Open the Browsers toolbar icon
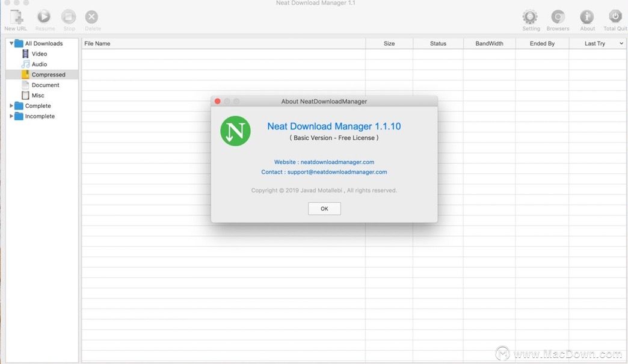This screenshot has height=364, width=628. (558, 17)
